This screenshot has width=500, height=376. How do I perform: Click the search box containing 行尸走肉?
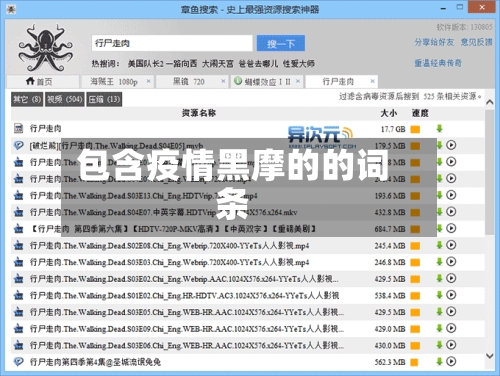(x=172, y=43)
